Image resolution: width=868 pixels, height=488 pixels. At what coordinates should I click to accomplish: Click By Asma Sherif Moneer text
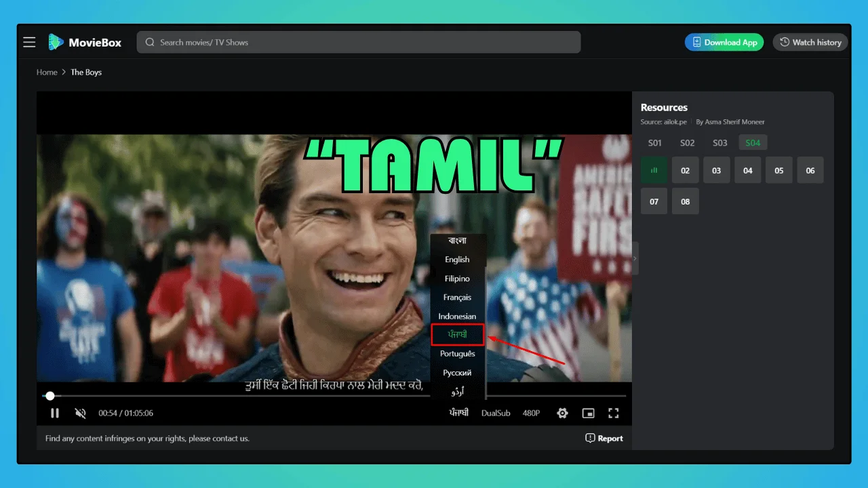[730, 122]
